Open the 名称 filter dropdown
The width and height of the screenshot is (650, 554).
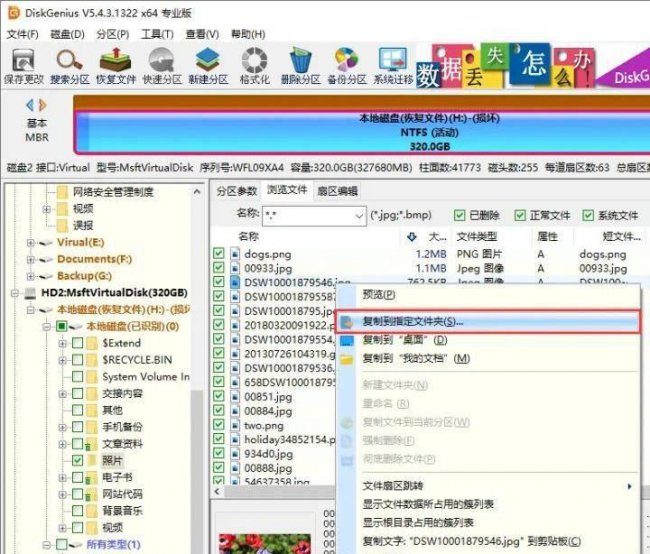[359, 216]
